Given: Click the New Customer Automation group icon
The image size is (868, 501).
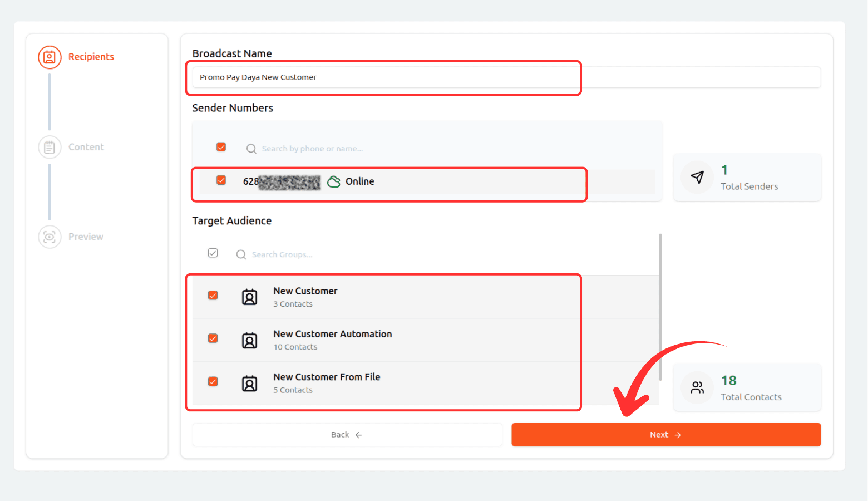Looking at the screenshot, I should (x=249, y=340).
